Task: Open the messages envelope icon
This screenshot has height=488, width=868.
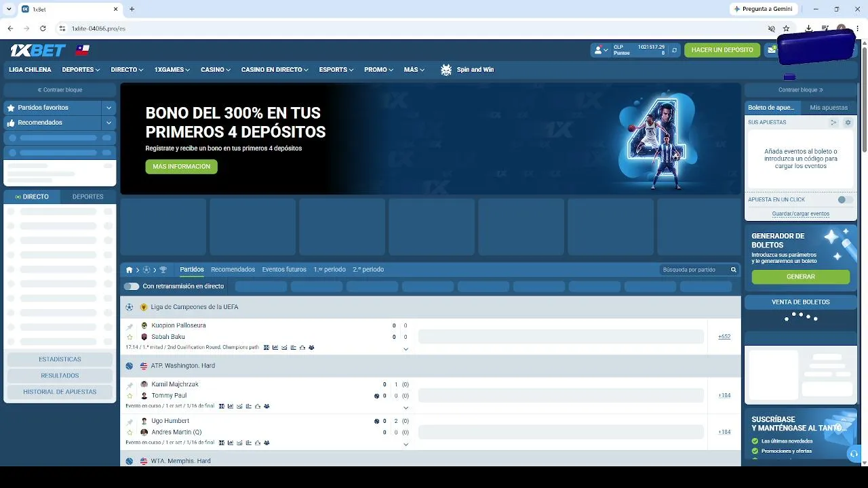Action: [772, 50]
